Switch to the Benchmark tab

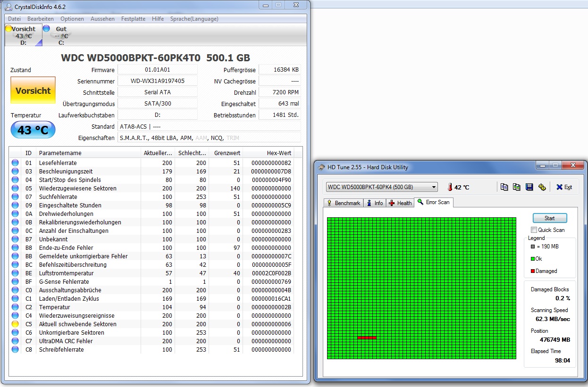point(343,203)
